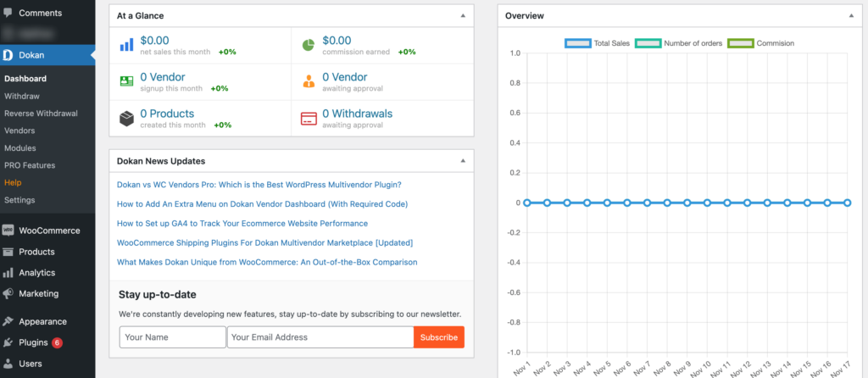Viewport: 868px width, 378px height.
Task: Open Dokan Dashboard submenu item
Action: click(25, 79)
